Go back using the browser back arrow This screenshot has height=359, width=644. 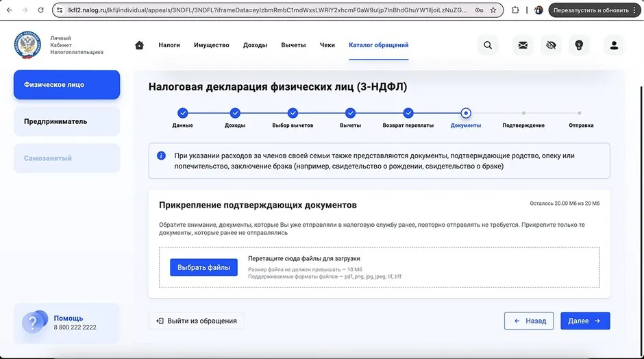click(10, 10)
